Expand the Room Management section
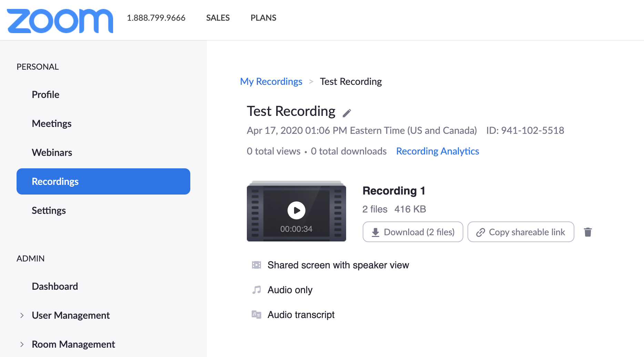Viewport: 644px width, 357px height. click(22, 344)
